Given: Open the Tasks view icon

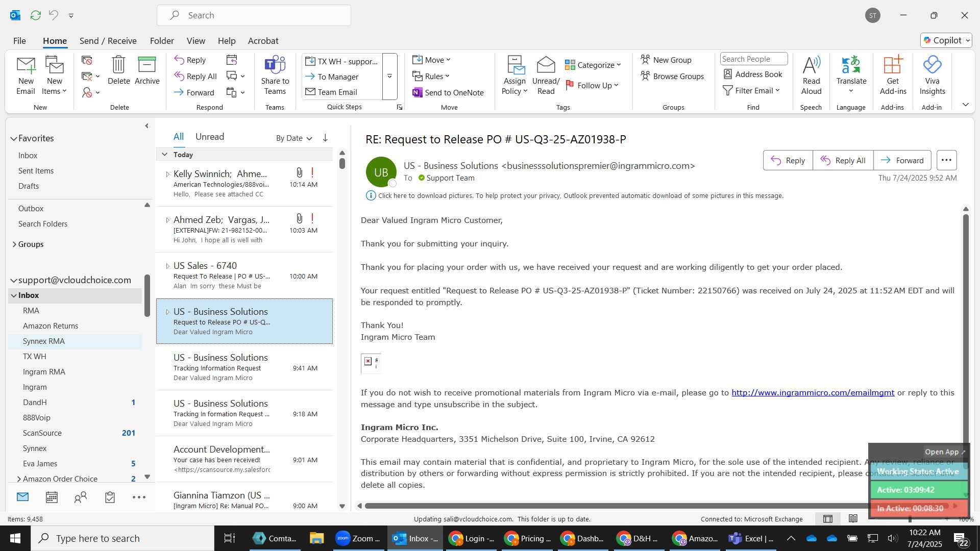Looking at the screenshot, I should click(110, 497).
